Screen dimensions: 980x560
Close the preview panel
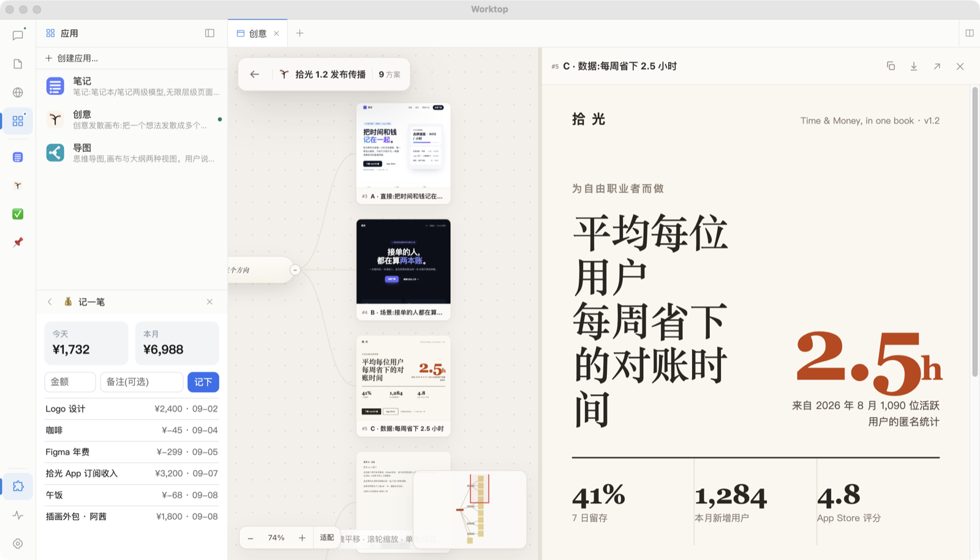click(x=960, y=66)
